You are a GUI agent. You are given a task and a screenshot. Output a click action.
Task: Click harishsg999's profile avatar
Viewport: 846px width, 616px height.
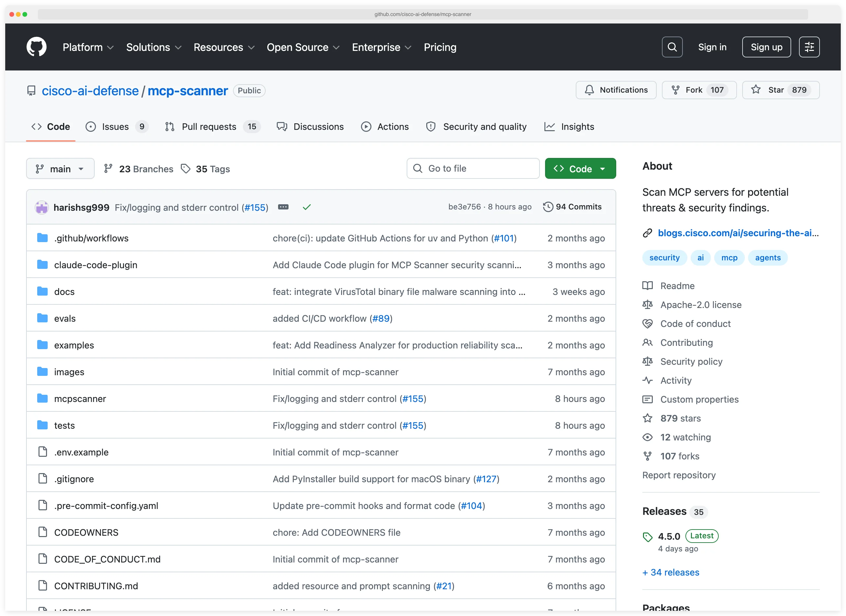[42, 207]
